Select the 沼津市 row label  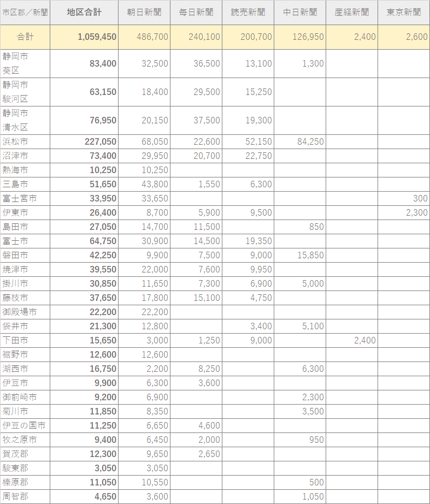coord(25,156)
